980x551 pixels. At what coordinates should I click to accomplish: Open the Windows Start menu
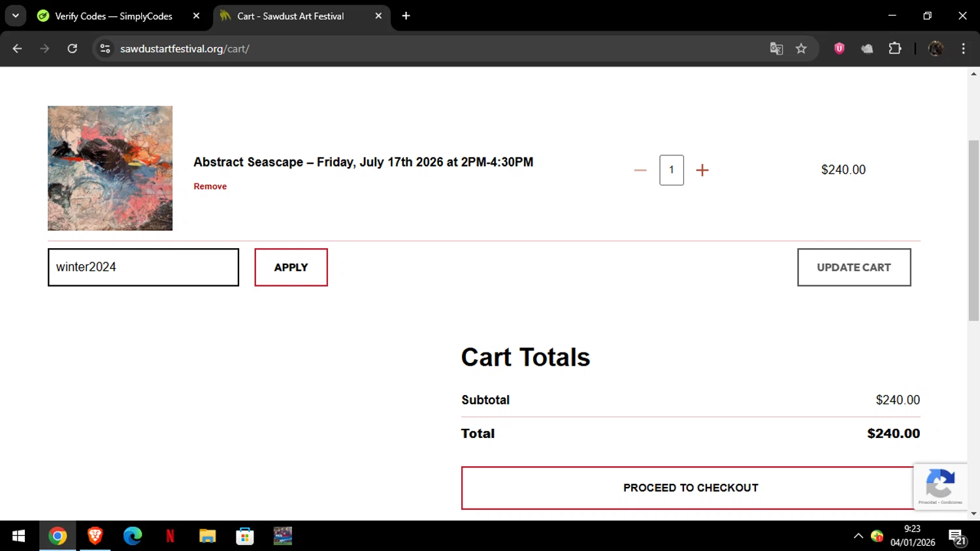click(18, 536)
